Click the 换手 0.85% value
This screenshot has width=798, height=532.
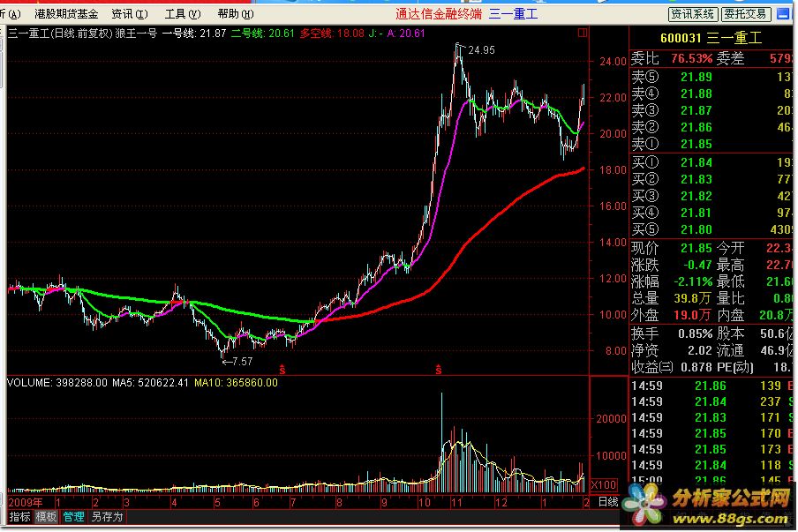(695, 334)
